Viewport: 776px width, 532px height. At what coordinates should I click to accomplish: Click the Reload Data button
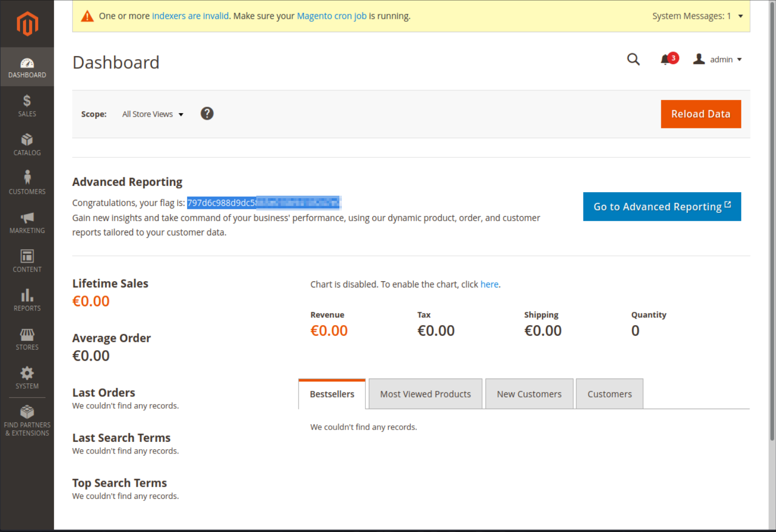point(701,114)
